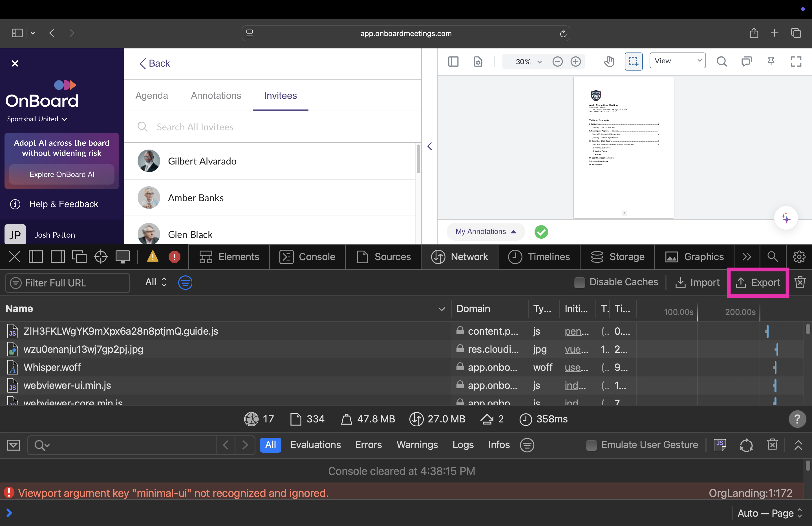Click the pin icon in viewer toolbar

(771, 62)
